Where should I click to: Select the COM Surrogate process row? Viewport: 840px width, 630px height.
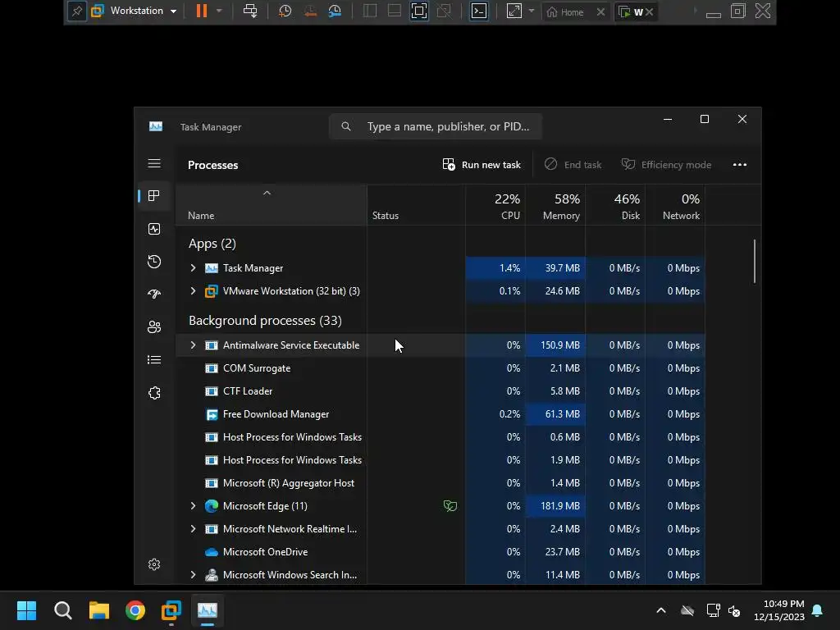click(441, 368)
